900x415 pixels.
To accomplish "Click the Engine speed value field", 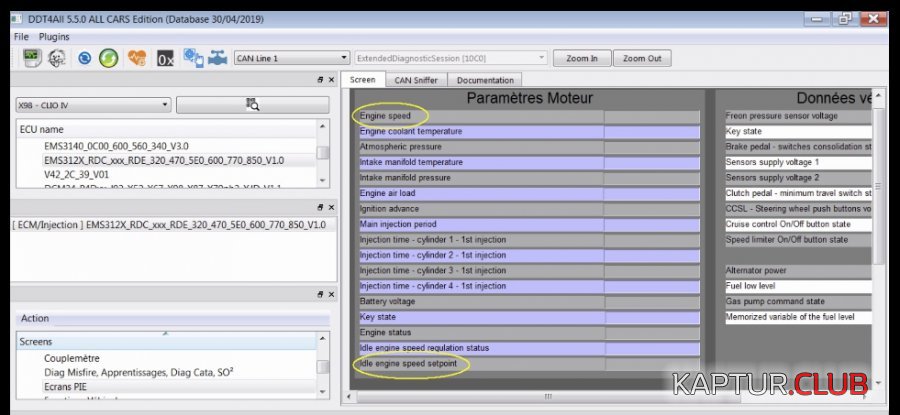I will point(652,117).
